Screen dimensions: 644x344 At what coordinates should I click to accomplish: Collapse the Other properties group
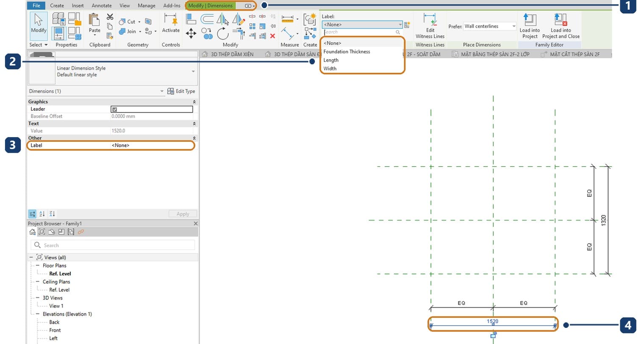194,138
